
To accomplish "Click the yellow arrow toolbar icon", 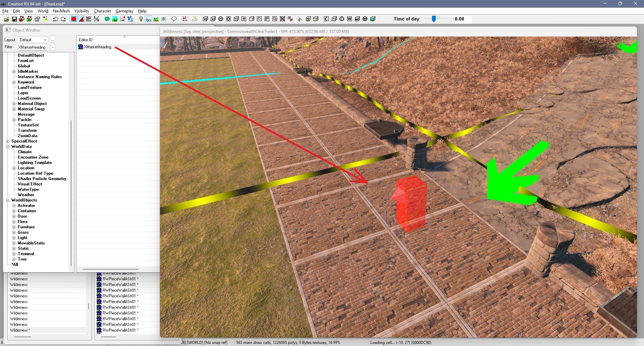I will (x=300, y=19).
